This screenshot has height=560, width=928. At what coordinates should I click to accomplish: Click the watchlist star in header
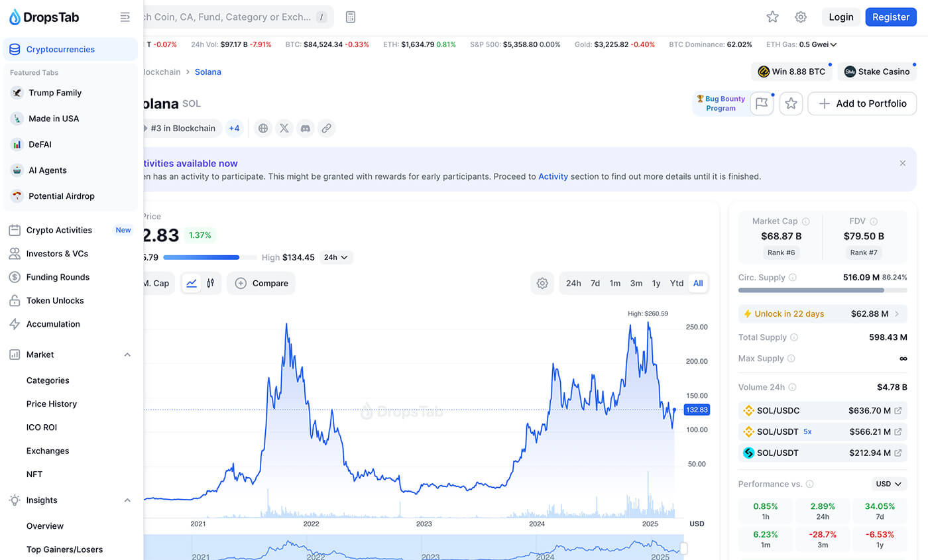[772, 17]
